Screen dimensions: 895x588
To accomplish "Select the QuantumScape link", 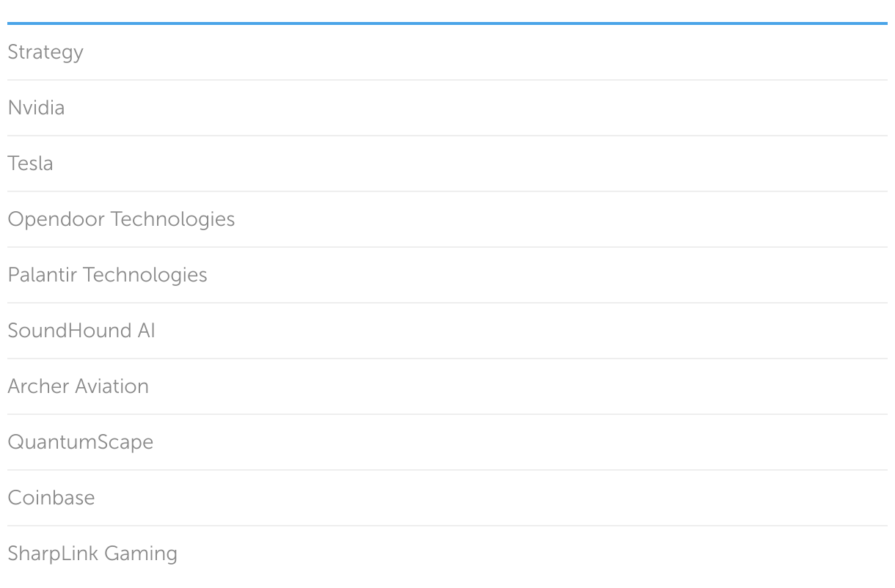I will coord(80,442).
